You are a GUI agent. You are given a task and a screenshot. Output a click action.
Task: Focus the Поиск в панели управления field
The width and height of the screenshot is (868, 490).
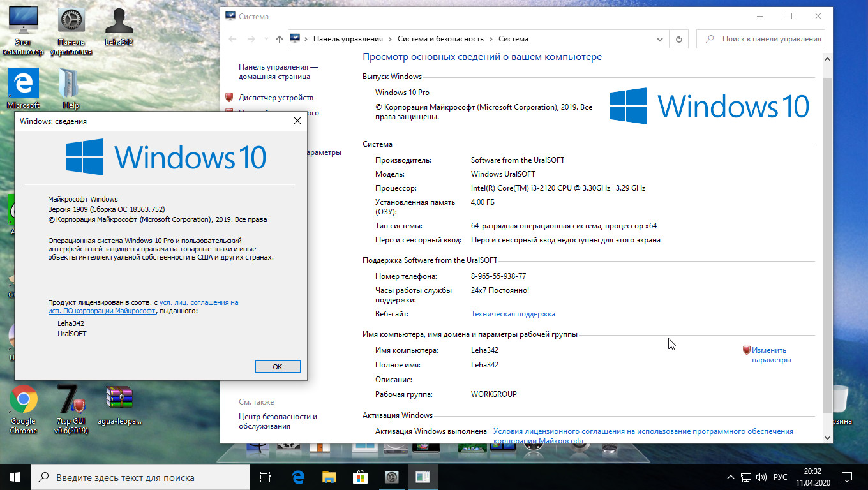click(761, 39)
